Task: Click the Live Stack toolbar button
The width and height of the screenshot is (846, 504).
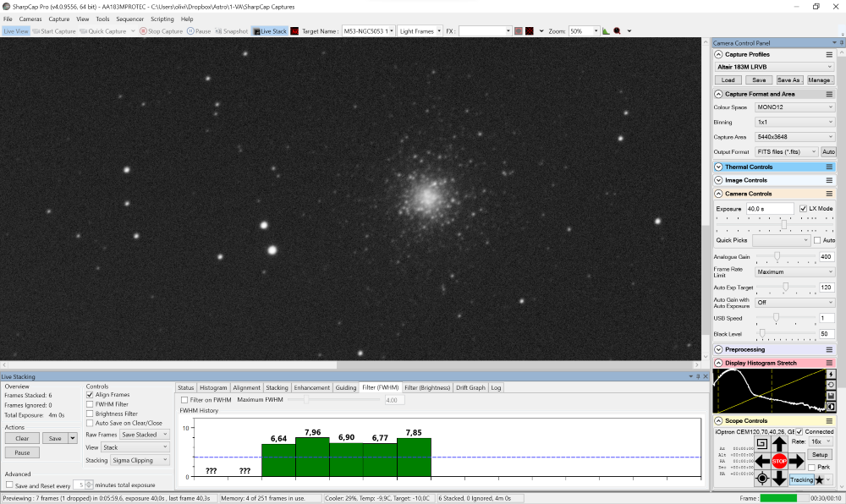Action: coord(270,31)
